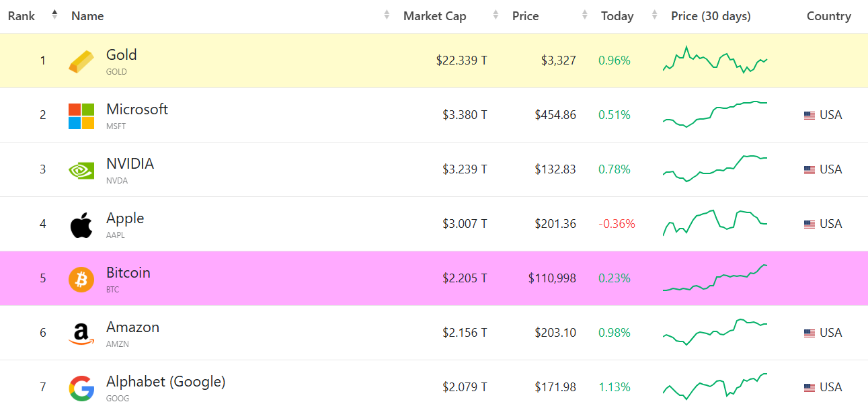Click Alphabet market cap $2.079 T
The width and height of the screenshot is (868, 404).
click(465, 387)
